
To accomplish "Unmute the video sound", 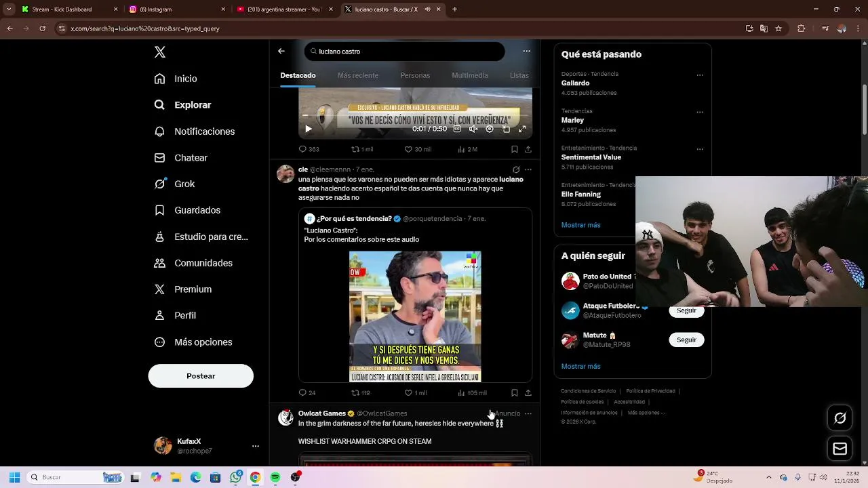I will (473, 129).
